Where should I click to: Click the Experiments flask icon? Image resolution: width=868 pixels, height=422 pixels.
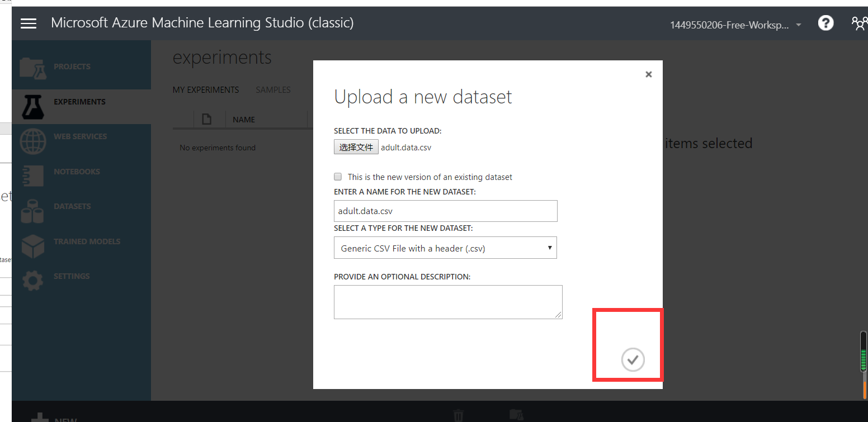point(32,106)
